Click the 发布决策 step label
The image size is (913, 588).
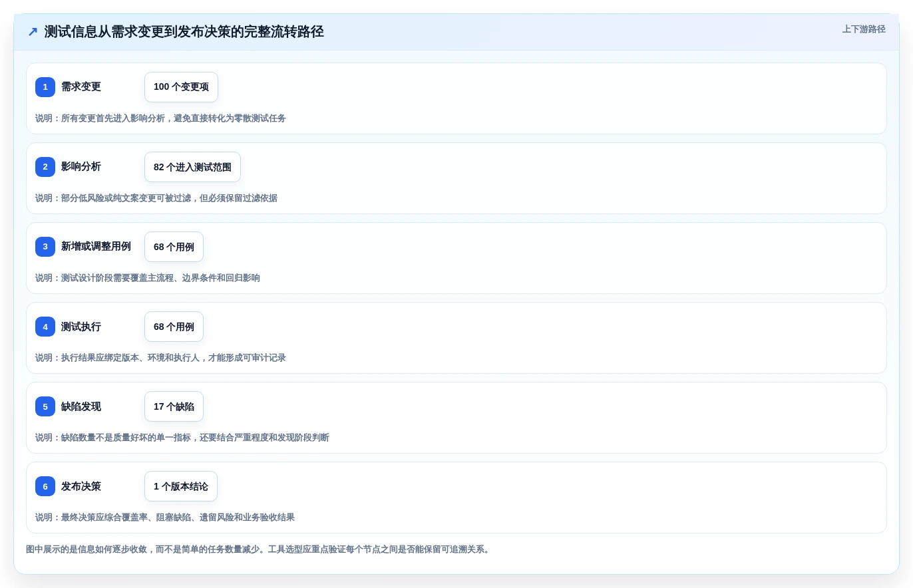tap(81, 486)
